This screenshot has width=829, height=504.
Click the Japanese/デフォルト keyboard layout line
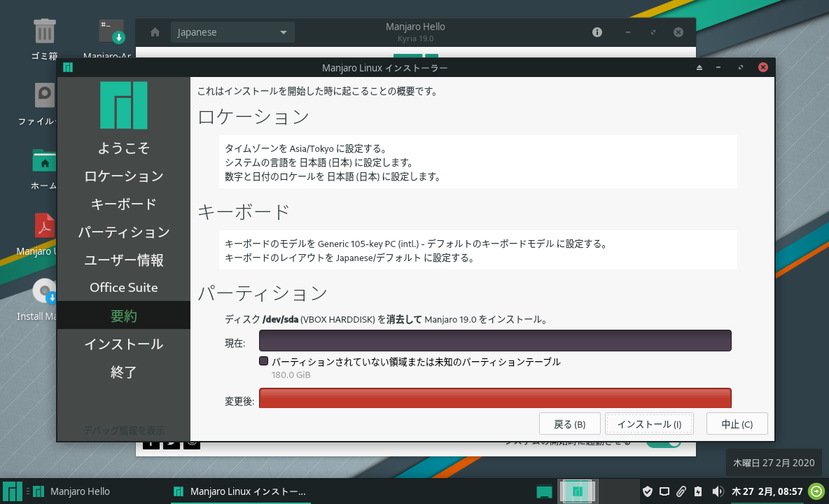tap(350, 258)
